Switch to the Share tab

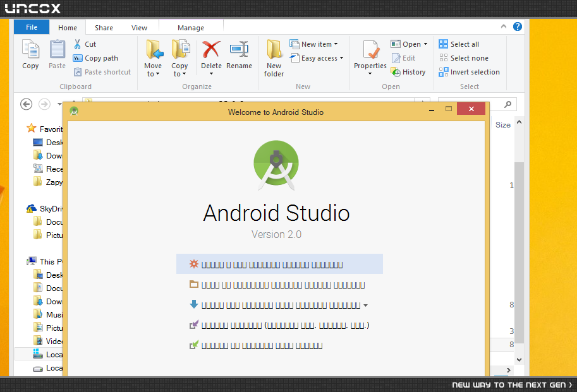[x=104, y=28]
